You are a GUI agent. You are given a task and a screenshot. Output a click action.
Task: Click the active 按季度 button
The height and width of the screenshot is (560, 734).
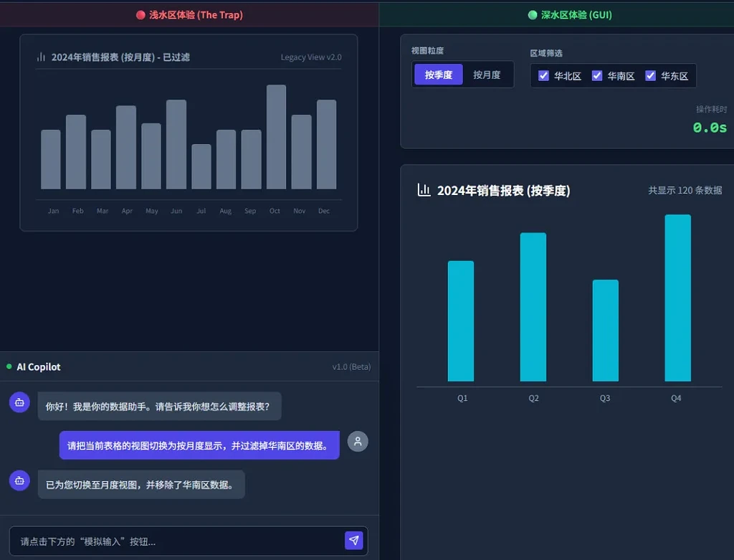coord(437,74)
